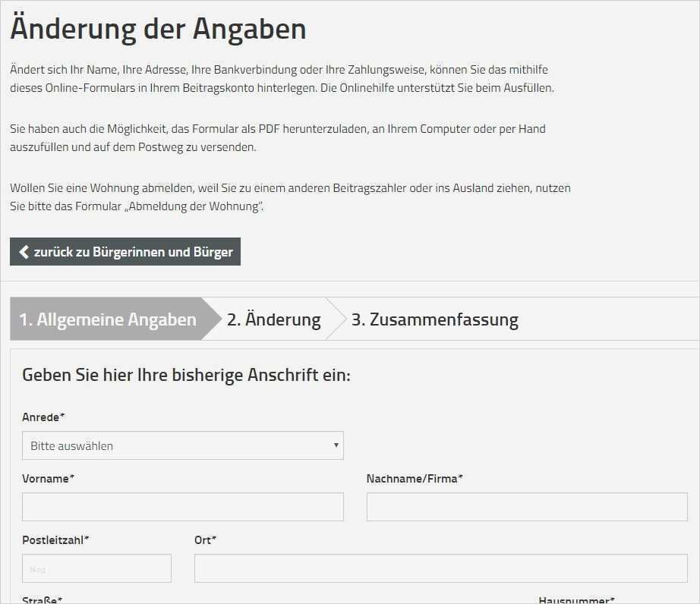Click into the Ort input field
This screenshot has width=700, height=604.
click(x=440, y=568)
